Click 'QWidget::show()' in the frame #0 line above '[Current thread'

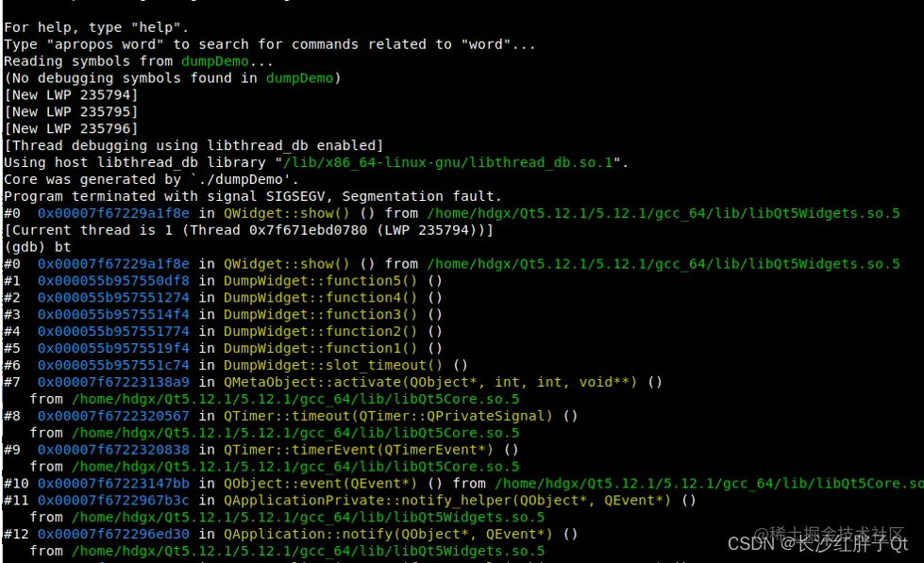click(x=286, y=213)
